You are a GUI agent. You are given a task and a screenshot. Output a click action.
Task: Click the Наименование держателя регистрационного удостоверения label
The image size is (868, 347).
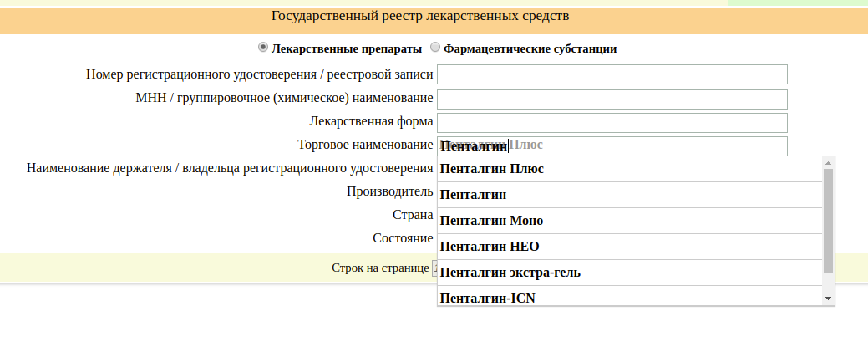(230, 168)
